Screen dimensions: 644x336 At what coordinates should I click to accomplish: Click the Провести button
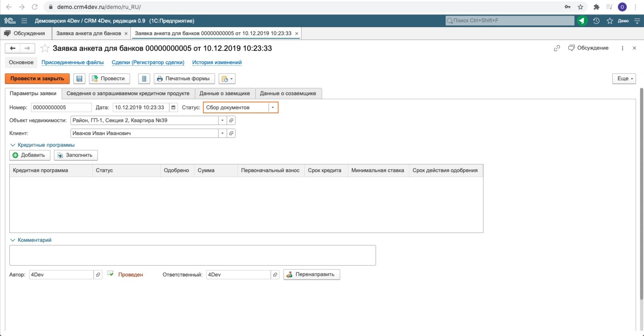pos(109,79)
